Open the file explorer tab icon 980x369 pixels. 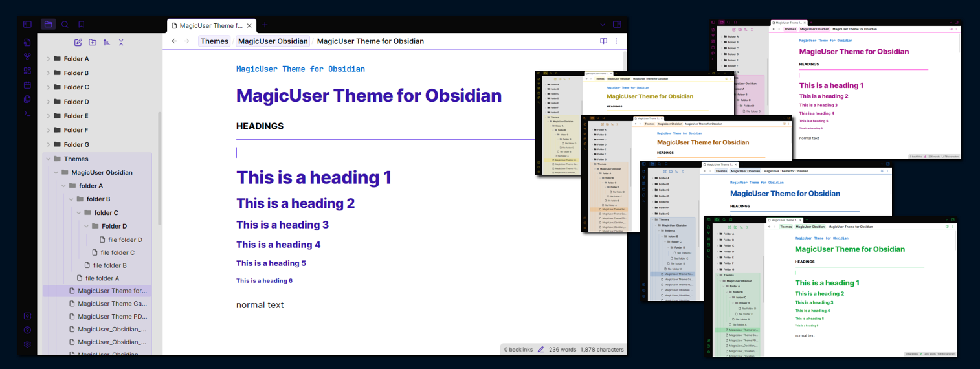(48, 25)
